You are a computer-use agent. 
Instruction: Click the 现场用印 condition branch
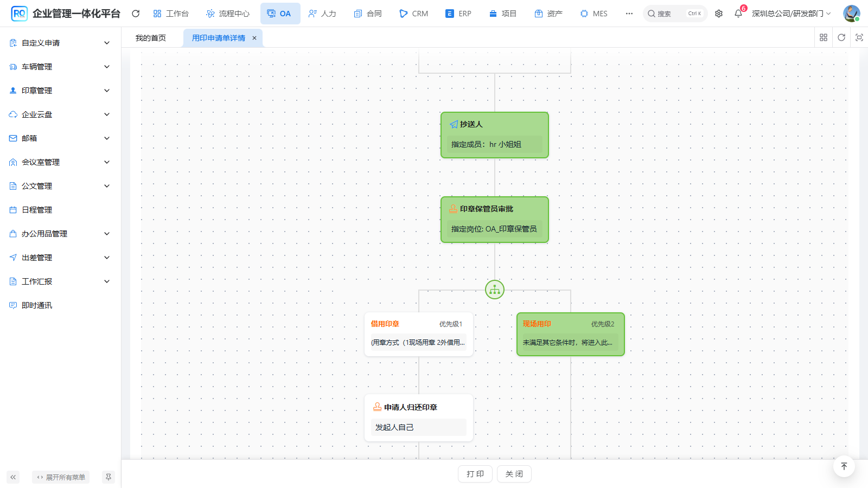coord(571,334)
